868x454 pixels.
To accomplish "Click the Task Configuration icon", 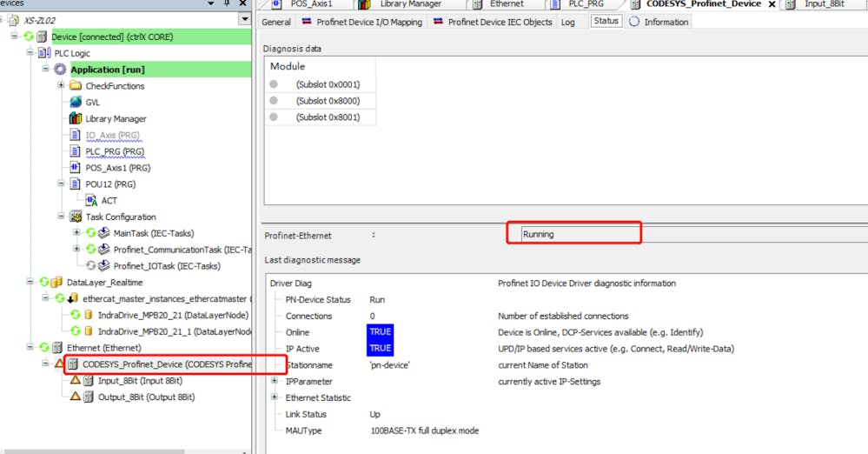I will [x=76, y=217].
